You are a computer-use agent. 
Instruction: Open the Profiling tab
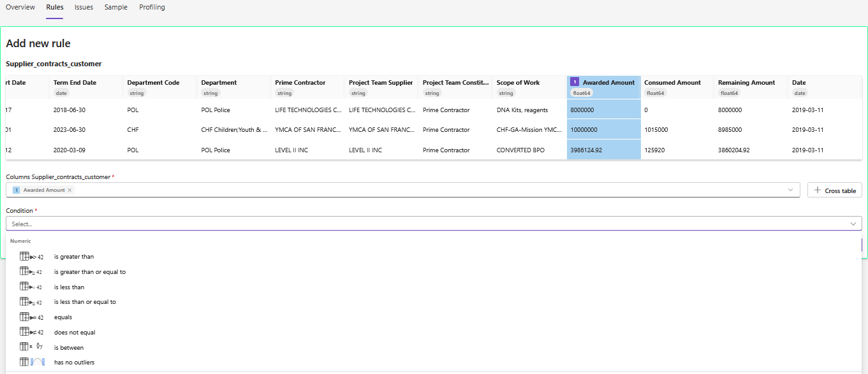coord(152,8)
